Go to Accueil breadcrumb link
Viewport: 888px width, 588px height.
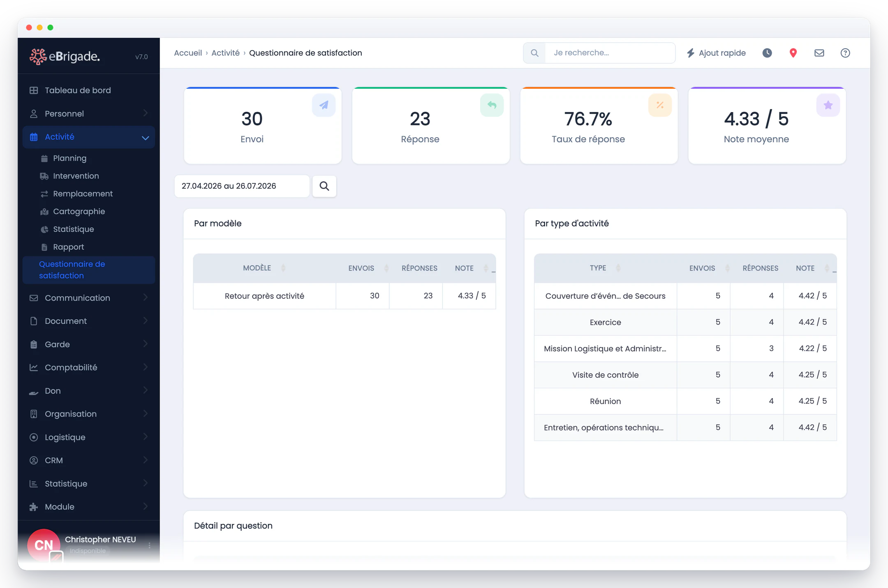[x=188, y=53]
